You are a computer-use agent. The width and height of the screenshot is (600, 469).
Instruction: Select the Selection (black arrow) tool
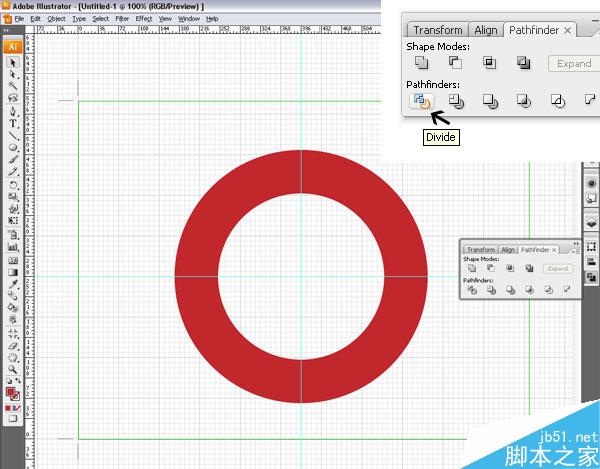pyautogui.click(x=13, y=62)
